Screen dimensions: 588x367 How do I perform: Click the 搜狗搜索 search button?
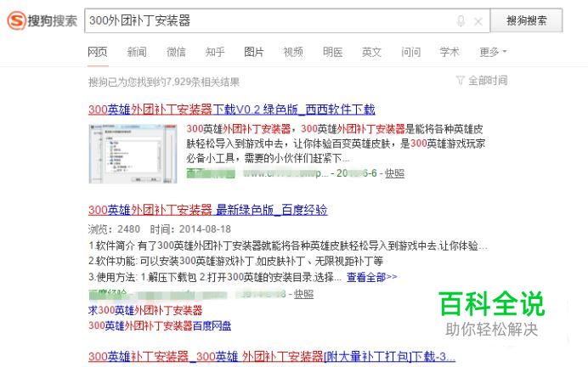point(527,20)
